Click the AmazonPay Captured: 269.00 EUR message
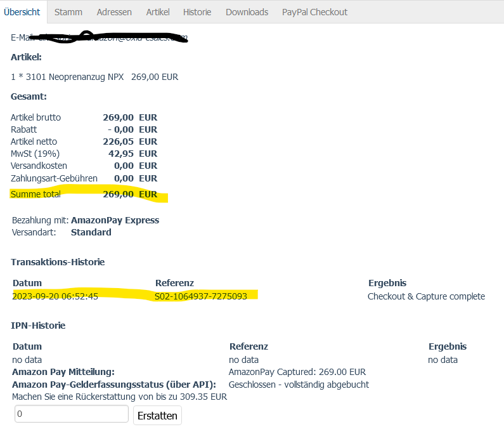 (x=297, y=372)
